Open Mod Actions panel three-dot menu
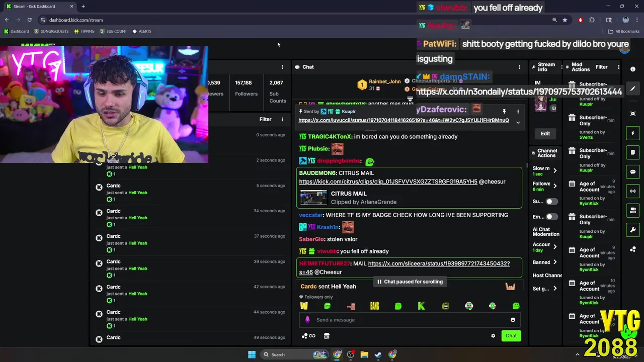 point(618,67)
